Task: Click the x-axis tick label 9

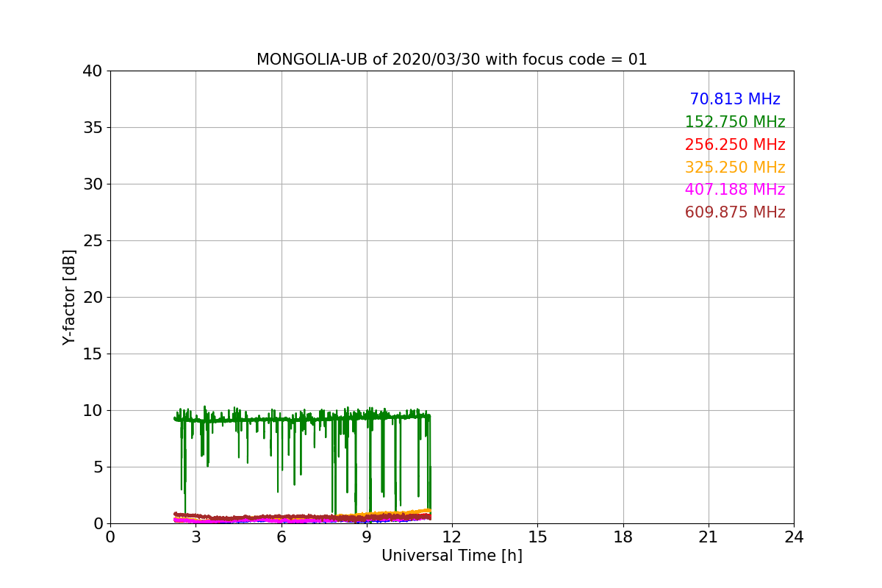Action: 366,537
